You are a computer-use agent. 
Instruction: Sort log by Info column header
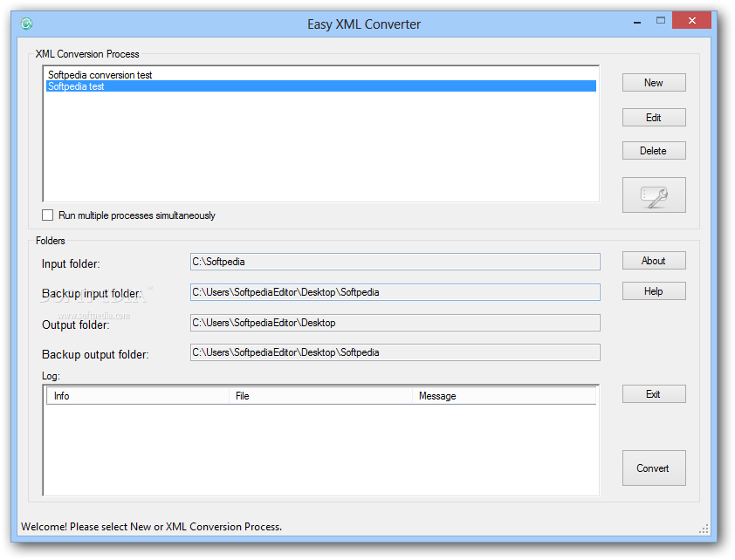pyautogui.click(x=138, y=396)
